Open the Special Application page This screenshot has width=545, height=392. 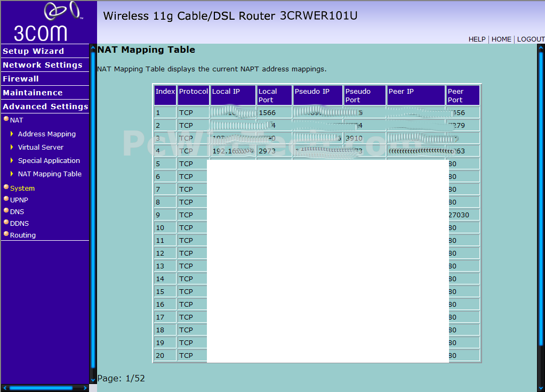[x=49, y=161]
